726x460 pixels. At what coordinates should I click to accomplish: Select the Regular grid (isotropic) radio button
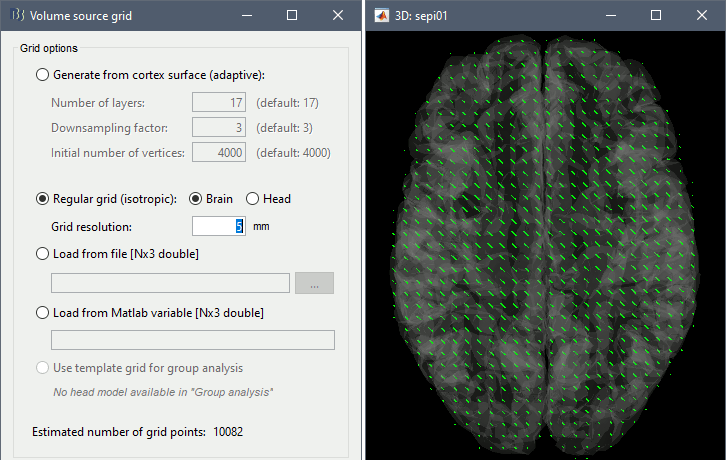(x=42, y=199)
